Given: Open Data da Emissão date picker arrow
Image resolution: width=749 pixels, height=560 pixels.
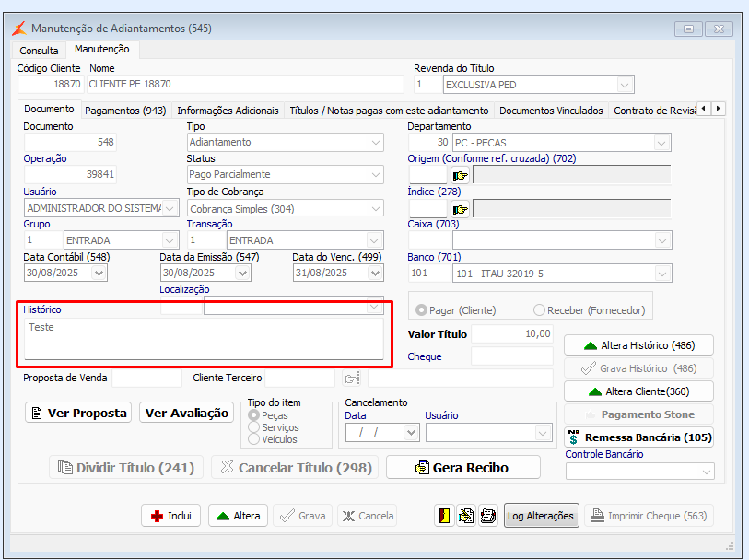Looking at the screenshot, I should click(x=242, y=273).
